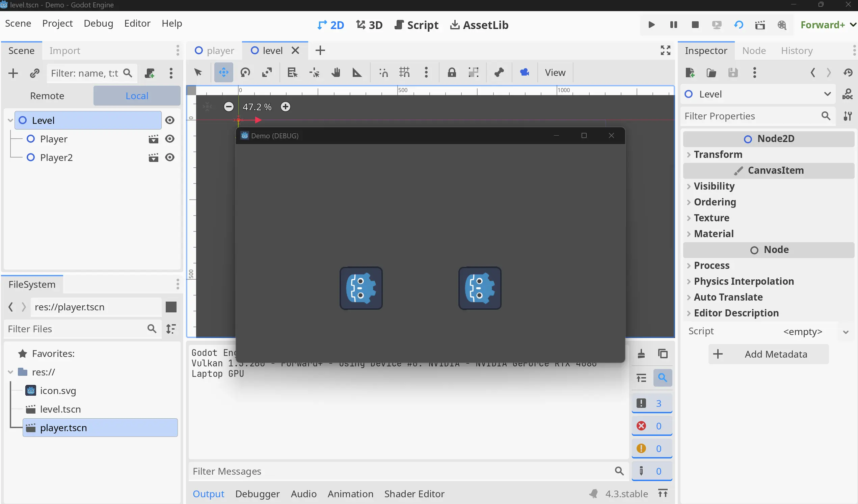
Task: Expand the Texture section
Action: (x=769, y=218)
